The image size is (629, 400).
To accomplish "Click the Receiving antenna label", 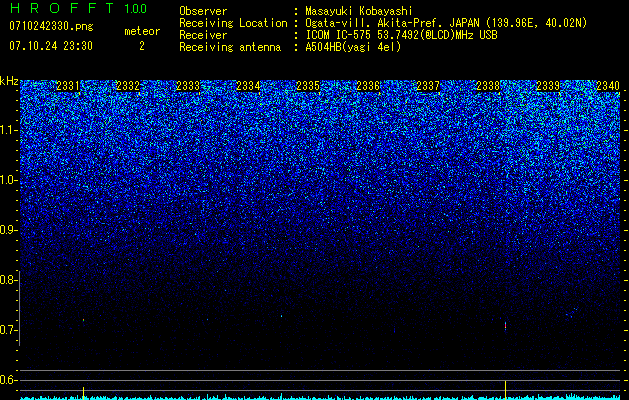I will tap(230, 47).
